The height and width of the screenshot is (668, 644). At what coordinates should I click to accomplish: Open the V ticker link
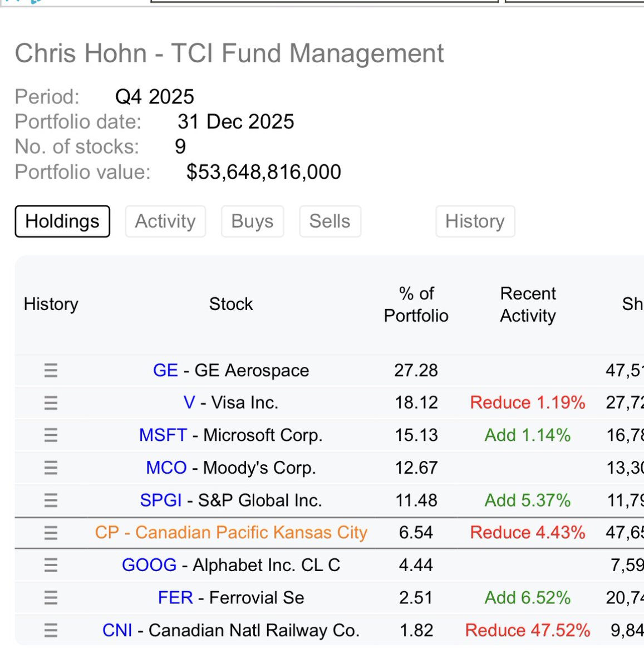tap(189, 402)
